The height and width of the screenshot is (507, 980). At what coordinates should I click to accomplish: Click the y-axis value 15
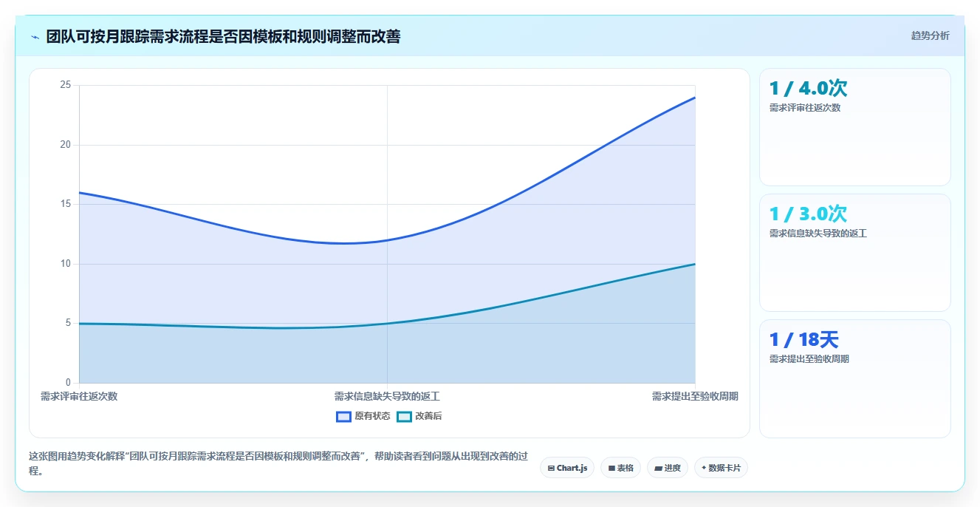(66, 204)
